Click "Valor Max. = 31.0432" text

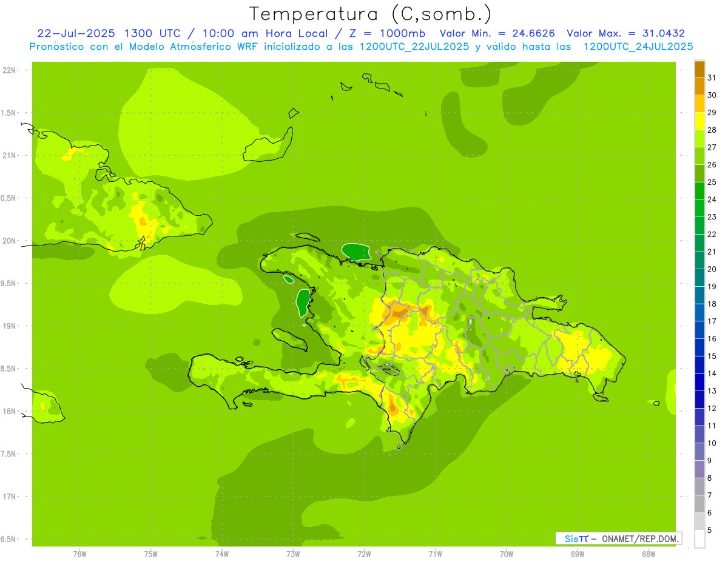pyautogui.click(x=626, y=33)
